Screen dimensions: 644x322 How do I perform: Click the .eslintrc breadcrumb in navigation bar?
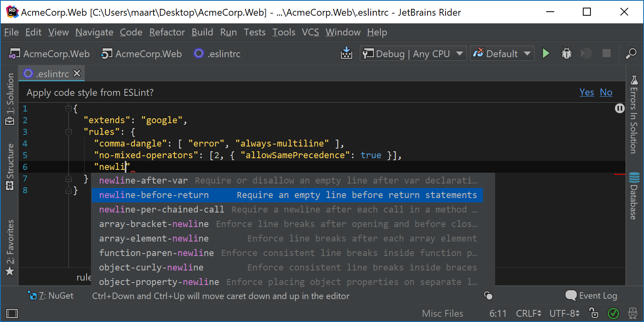click(x=217, y=54)
